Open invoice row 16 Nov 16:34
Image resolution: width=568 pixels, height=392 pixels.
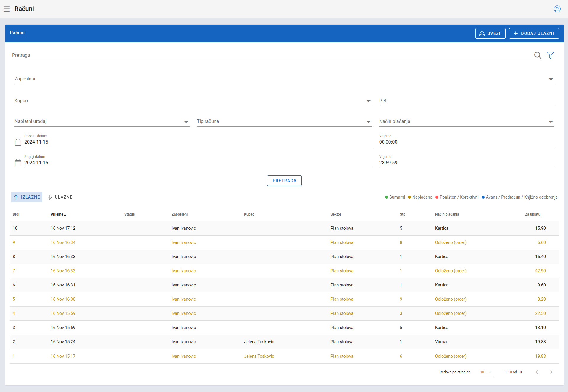tap(284, 243)
